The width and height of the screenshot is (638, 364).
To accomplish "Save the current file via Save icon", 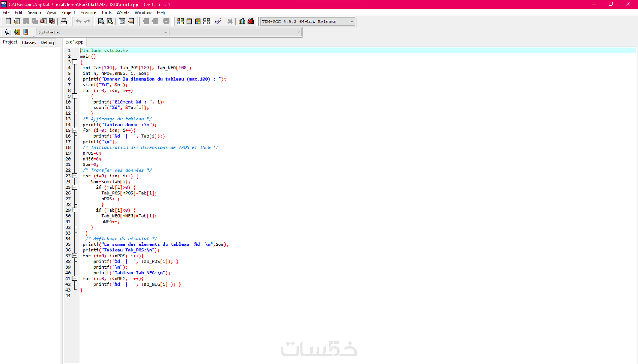I will 26,21.
